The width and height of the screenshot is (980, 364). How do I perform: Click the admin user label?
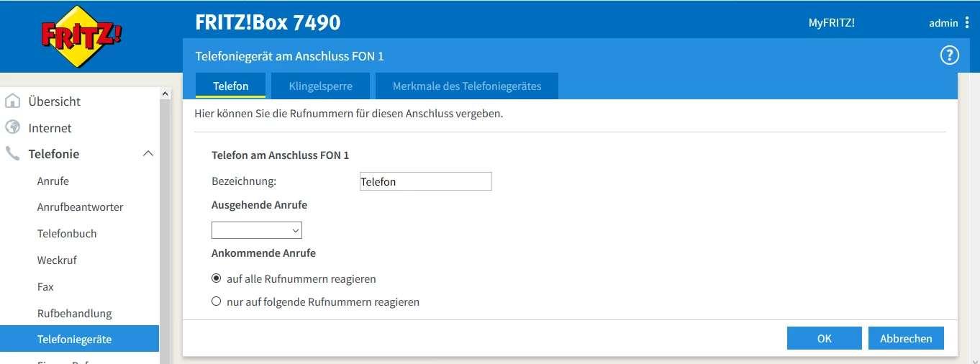(943, 23)
